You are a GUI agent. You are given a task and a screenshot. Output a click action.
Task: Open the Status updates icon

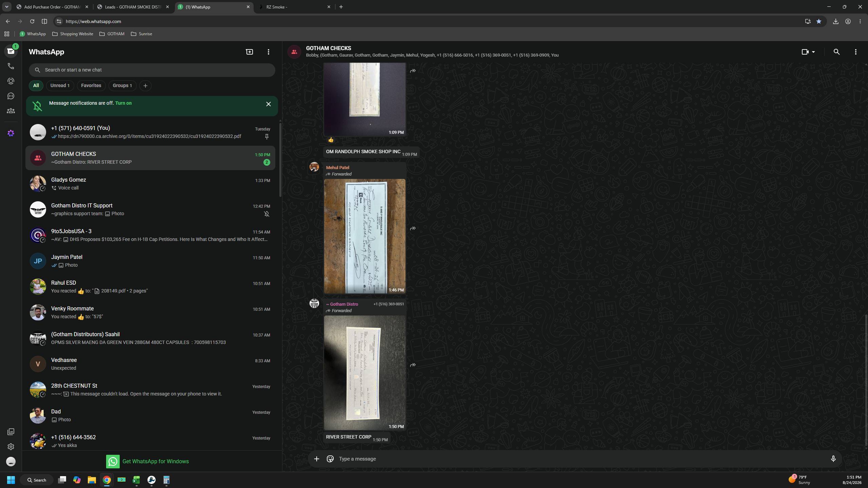click(x=11, y=81)
